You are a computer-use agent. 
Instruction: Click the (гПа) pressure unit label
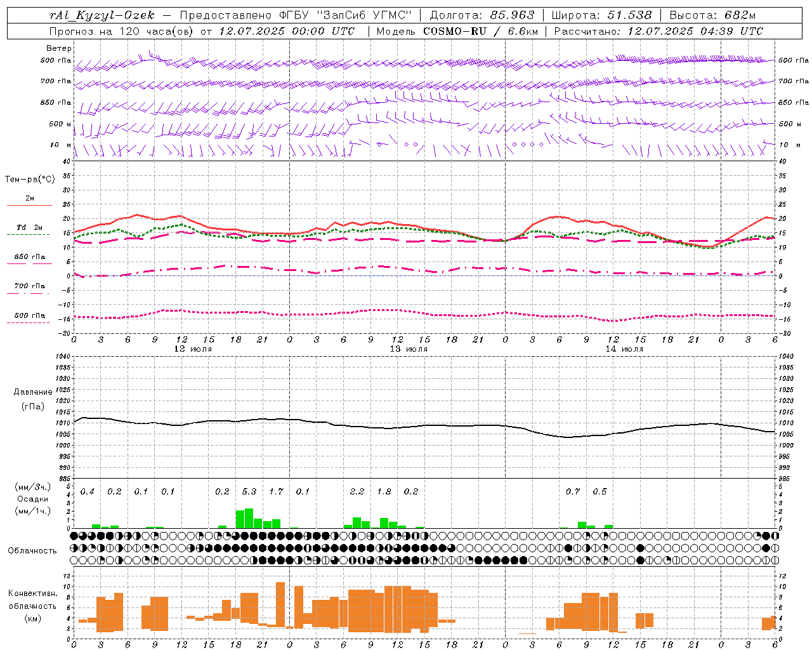coord(32,407)
